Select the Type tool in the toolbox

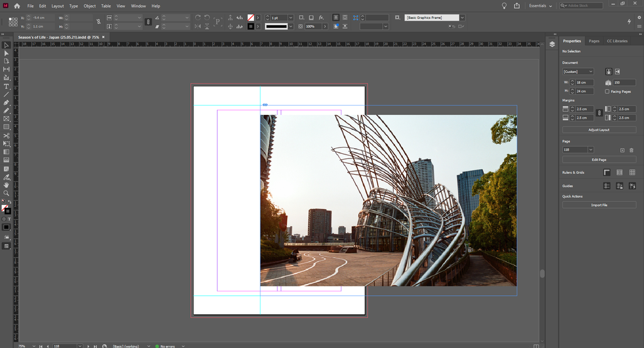click(x=6, y=86)
